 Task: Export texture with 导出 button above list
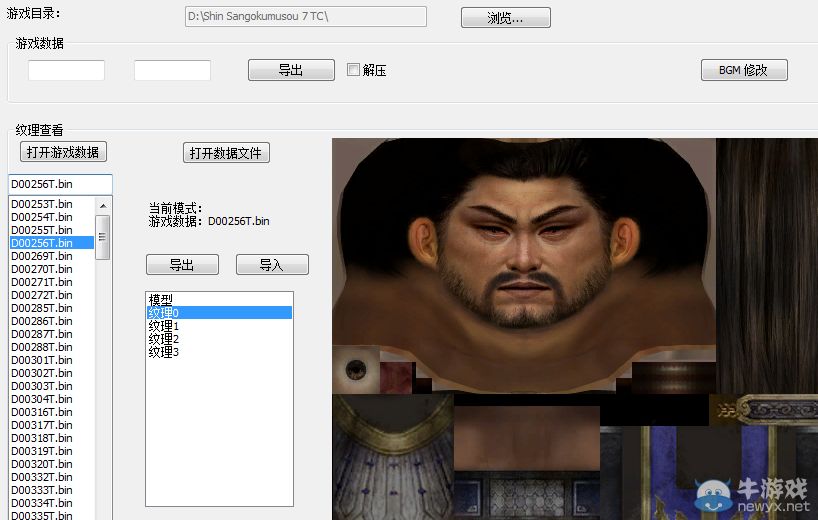tap(182, 265)
